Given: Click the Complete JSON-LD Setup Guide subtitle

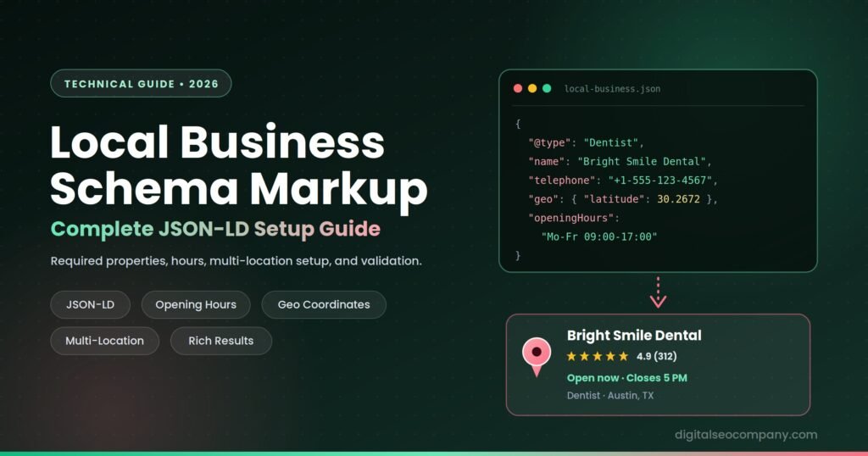Looking at the screenshot, I should pos(215,229).
